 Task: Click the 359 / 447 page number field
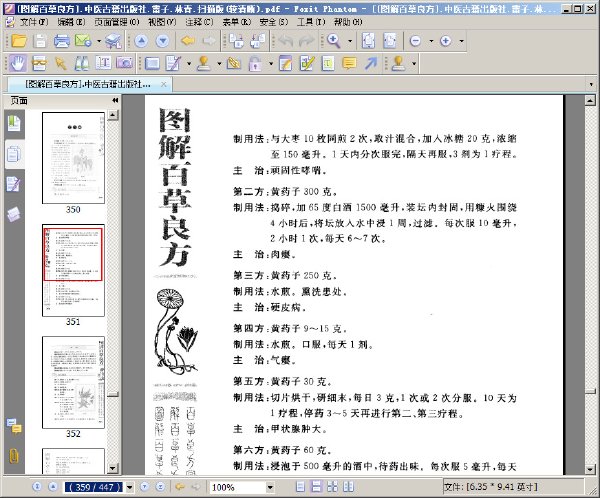point(94,487)
